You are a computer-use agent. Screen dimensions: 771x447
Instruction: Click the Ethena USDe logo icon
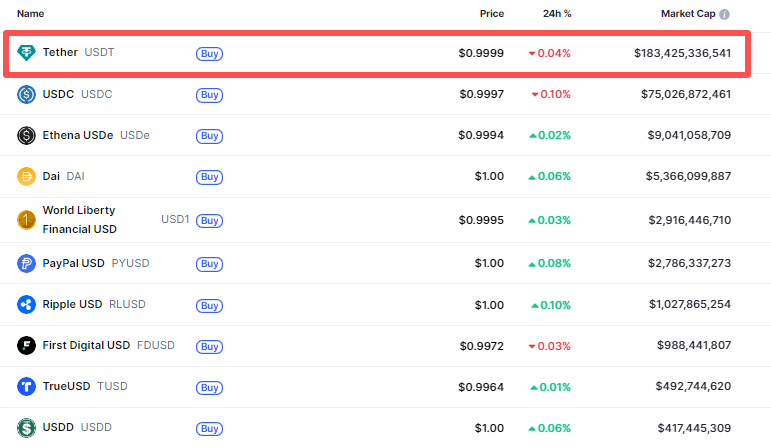[27, 136]
